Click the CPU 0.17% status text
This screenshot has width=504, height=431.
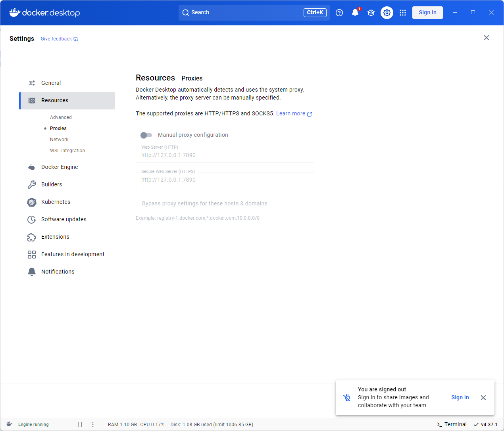click(152, 425)
